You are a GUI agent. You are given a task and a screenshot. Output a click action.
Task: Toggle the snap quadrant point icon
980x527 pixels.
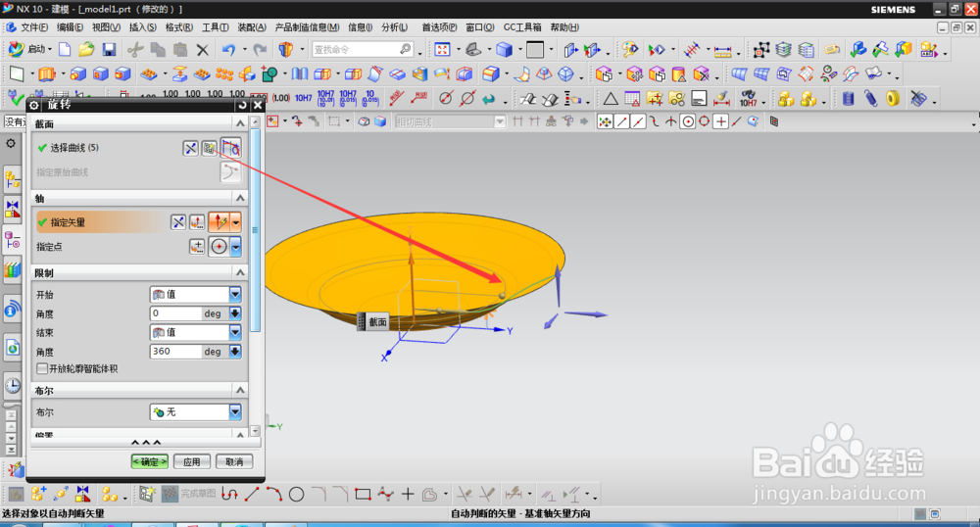pos(705,121)
